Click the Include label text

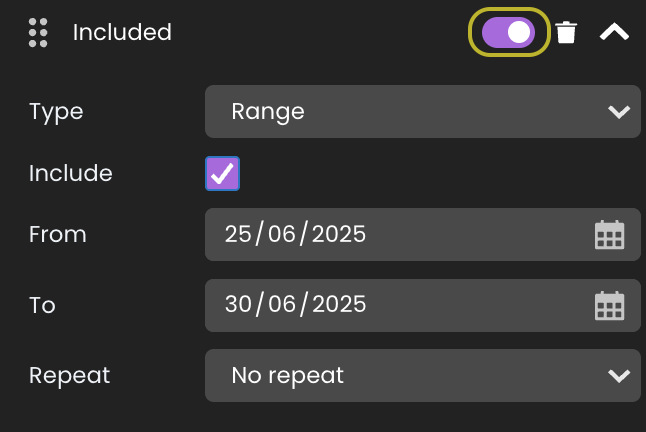pos(71,173)
